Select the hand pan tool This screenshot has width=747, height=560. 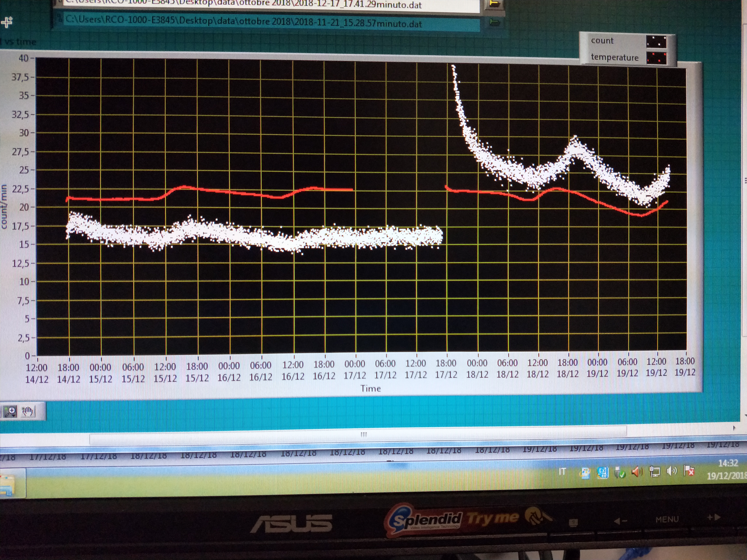tap(28, 411)
